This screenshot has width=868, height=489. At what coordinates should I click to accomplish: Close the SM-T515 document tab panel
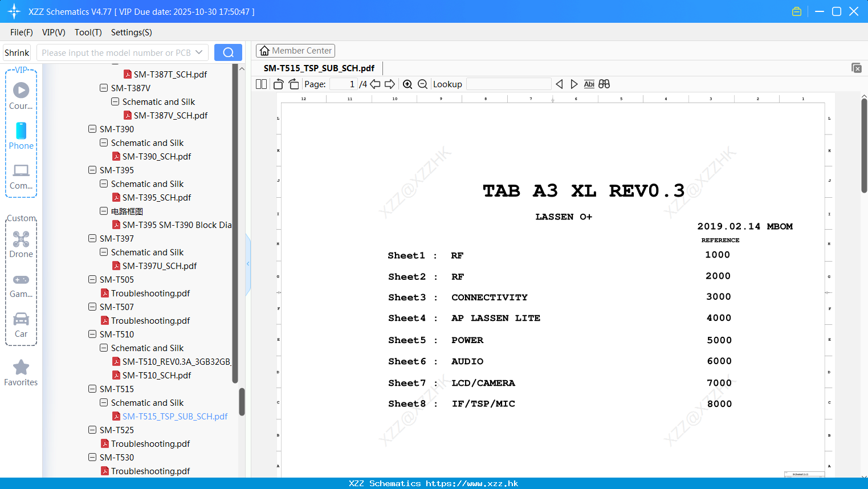[857, 68]
